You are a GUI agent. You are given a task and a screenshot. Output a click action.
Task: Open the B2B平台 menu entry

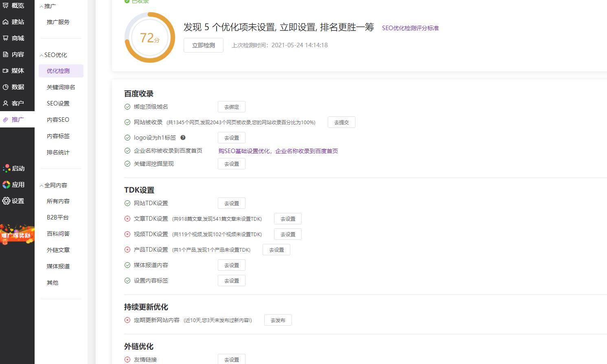[58, 217]
